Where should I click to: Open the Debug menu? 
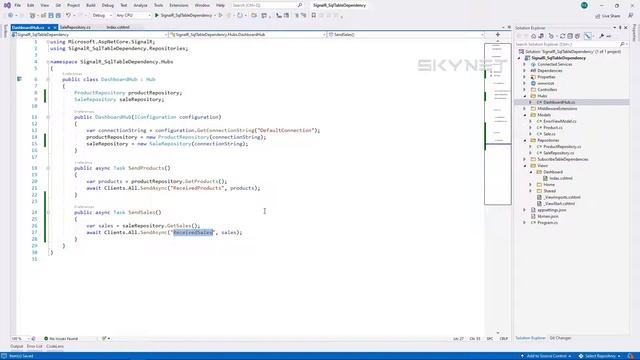(x=108, y=5)
